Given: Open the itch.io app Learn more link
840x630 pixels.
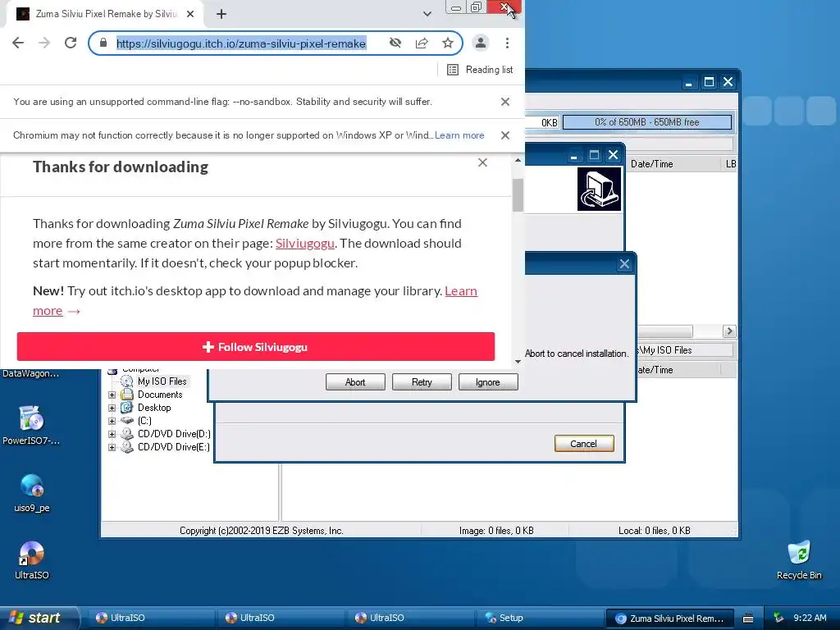Looking at the screenshot, I should pyautogui.click(x=461, y=291).
